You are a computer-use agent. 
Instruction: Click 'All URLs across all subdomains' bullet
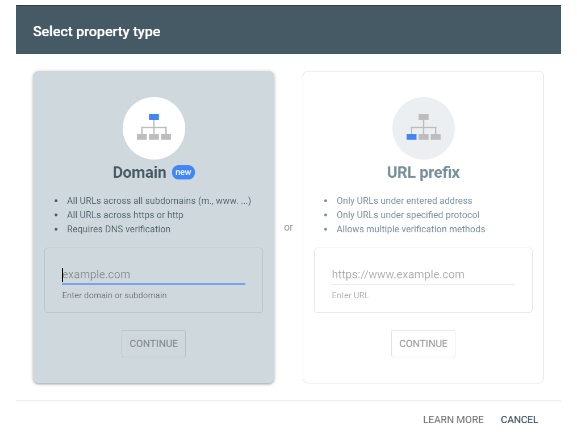[x=159, y=201]
